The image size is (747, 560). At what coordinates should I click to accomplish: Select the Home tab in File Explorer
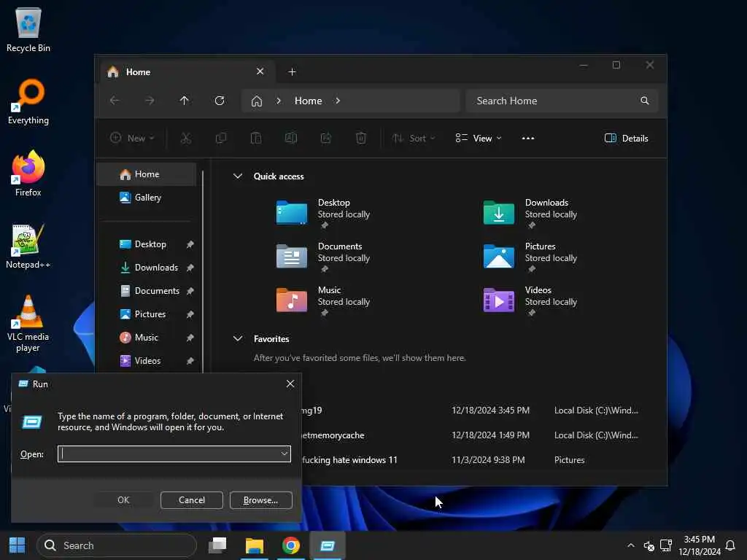186,72
